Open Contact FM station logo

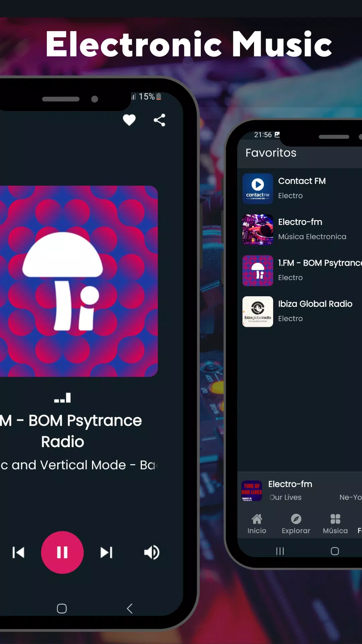pyautogui.click(x=258, y=189)
